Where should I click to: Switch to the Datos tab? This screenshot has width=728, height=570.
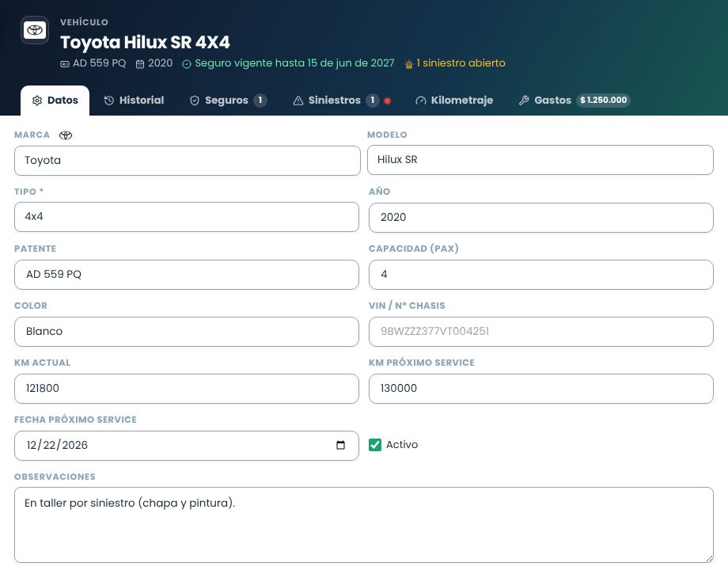click(x=55, y=101)
